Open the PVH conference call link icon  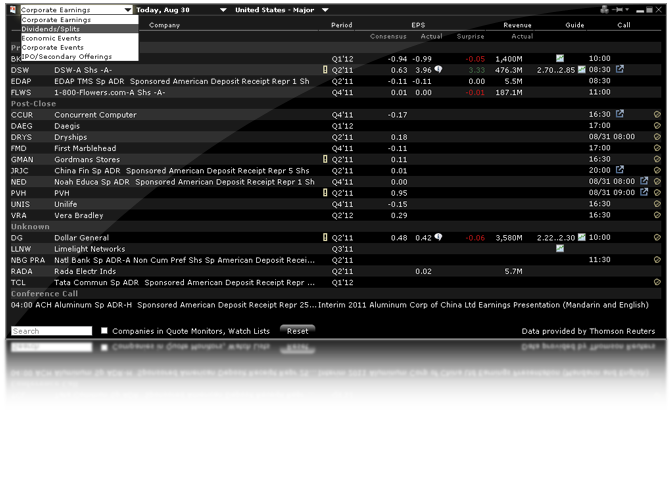[644, 192]
